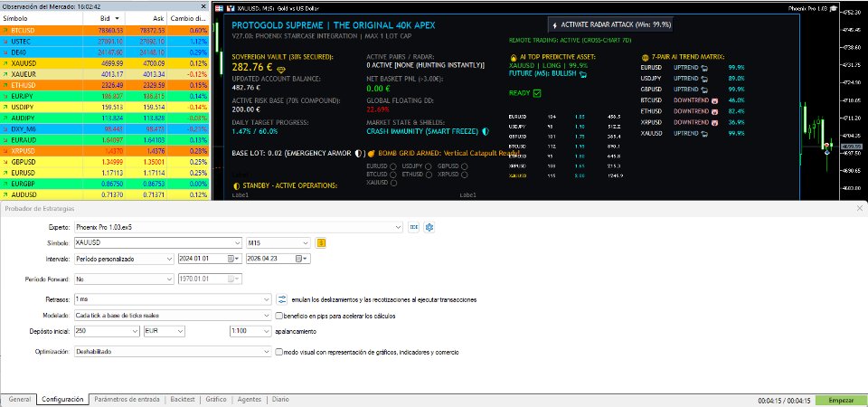Select the XAUEUR row in Market Watch
This screenshot has width=868, height=407.
pos(105,74)
